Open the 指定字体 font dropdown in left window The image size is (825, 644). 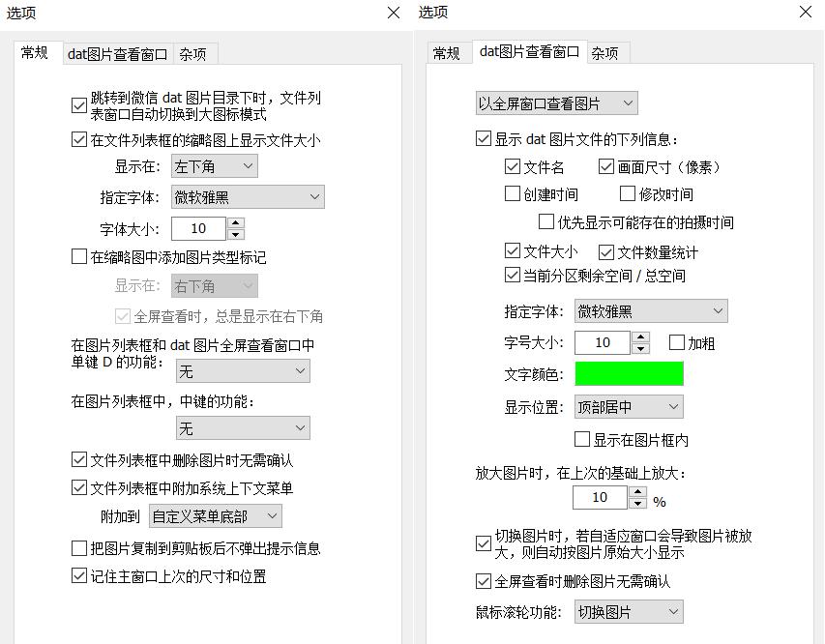248,196
